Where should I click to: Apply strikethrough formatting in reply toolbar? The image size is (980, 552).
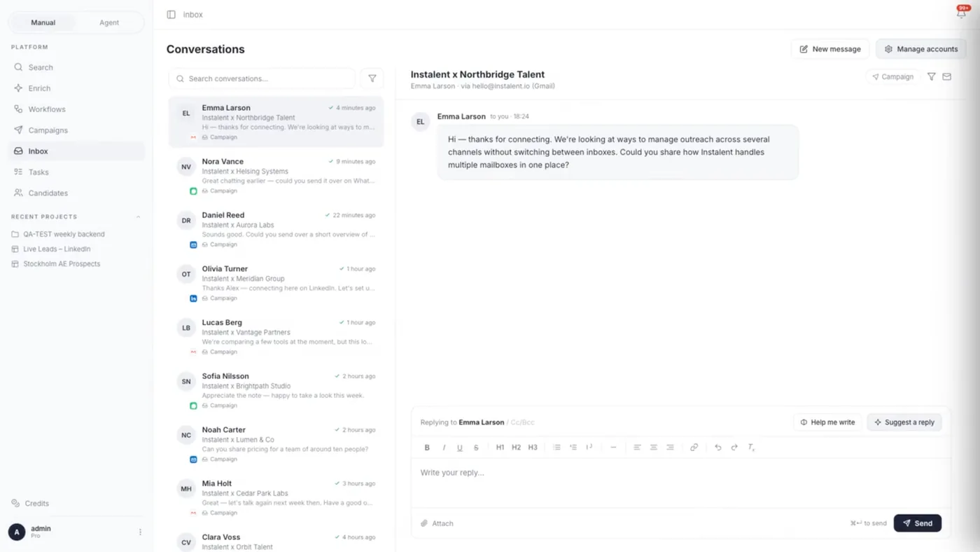pyautogui.click(x=476, y=447)
